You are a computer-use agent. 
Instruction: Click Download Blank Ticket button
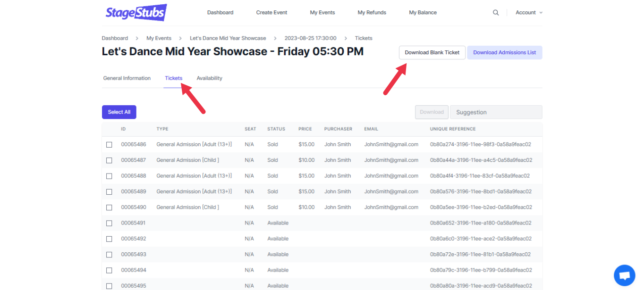click(x=432, y=53)
